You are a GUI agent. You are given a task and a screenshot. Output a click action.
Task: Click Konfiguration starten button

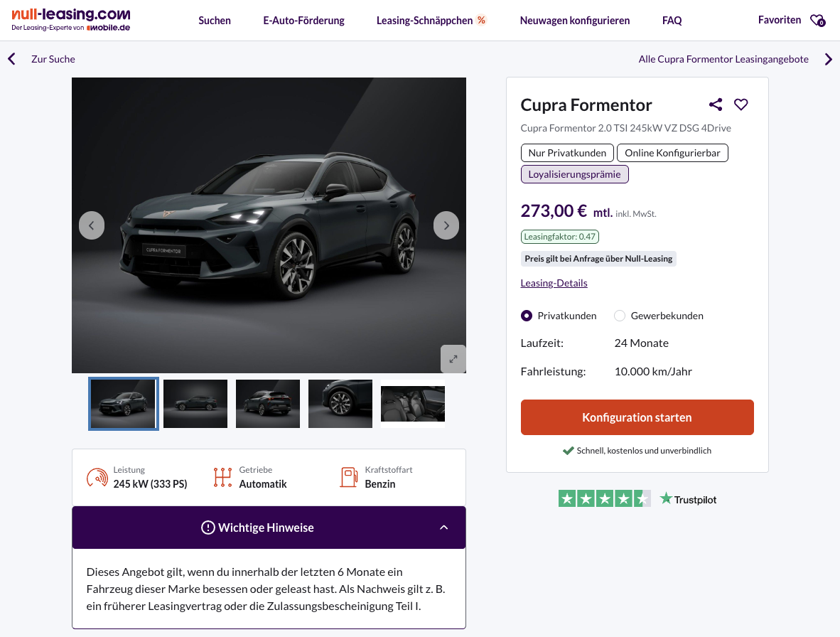(637, 417)
